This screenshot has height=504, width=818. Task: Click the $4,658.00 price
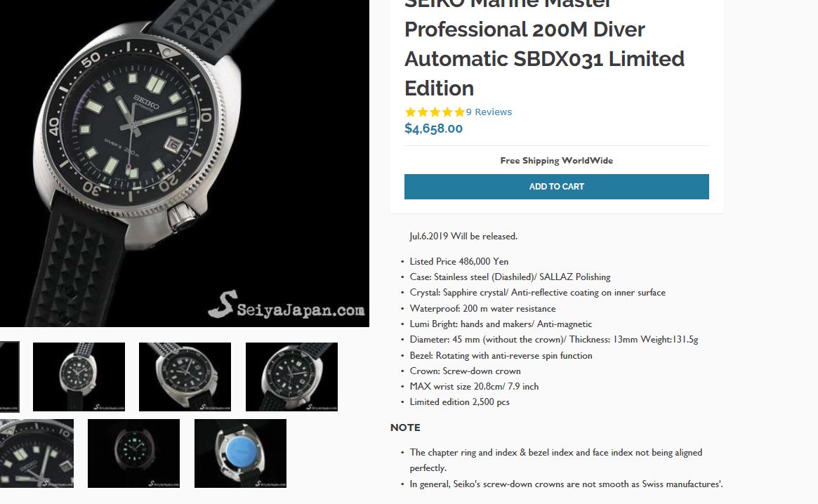click(433, 128)
